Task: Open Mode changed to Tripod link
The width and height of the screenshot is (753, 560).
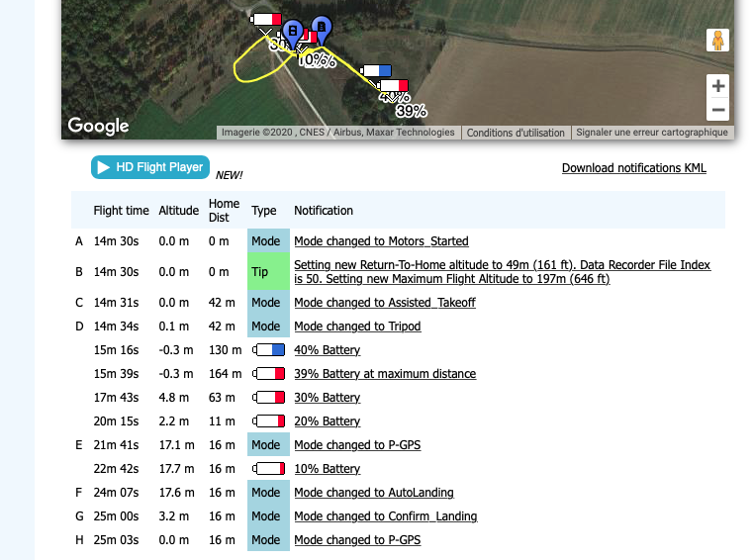Action: (357, 327)
